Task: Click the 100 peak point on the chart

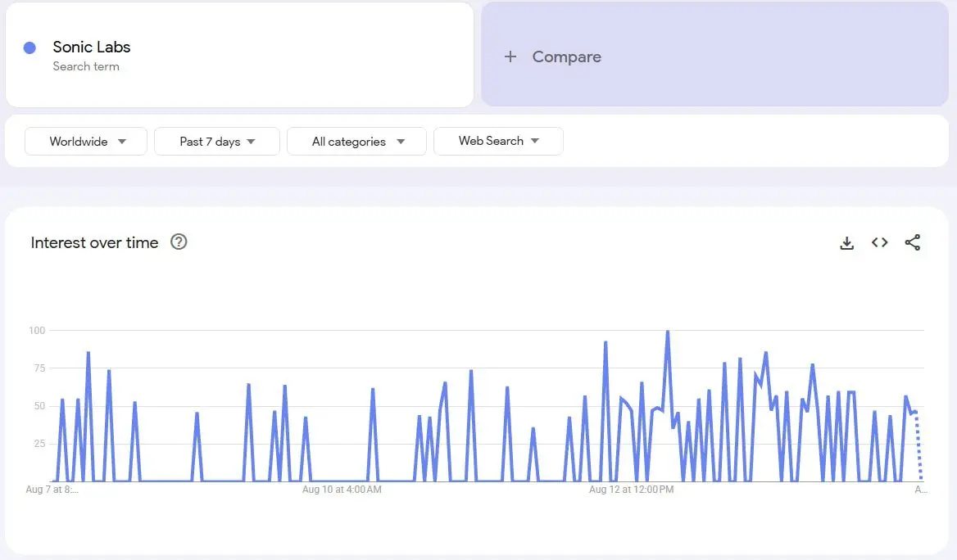Action: [x=668, y=332]
